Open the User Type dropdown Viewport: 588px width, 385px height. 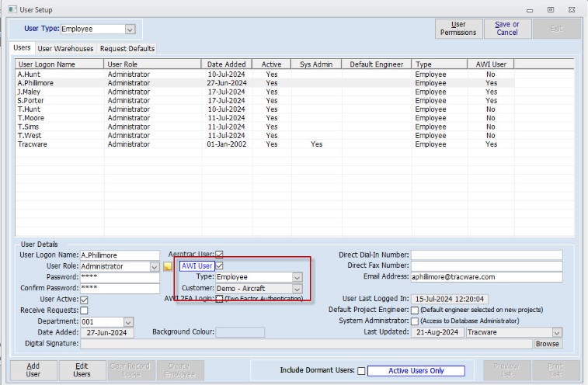130,29
